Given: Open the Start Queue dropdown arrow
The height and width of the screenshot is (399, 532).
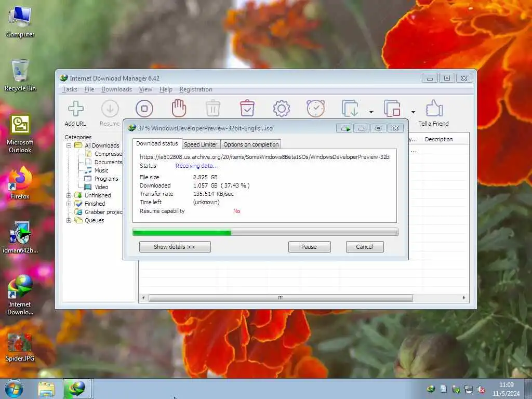Looking at the screenshot, I should coord(371,112).
